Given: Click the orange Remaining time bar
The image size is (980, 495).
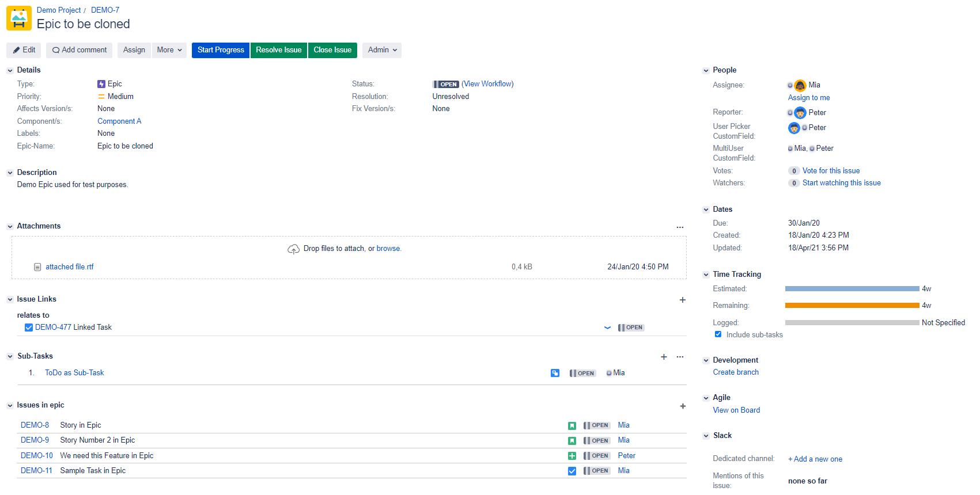Looking at the screenshot, I should (852, 306).
